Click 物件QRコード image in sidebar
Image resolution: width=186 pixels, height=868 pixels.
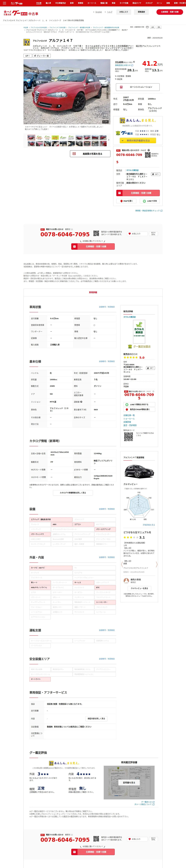click(128, 437)
